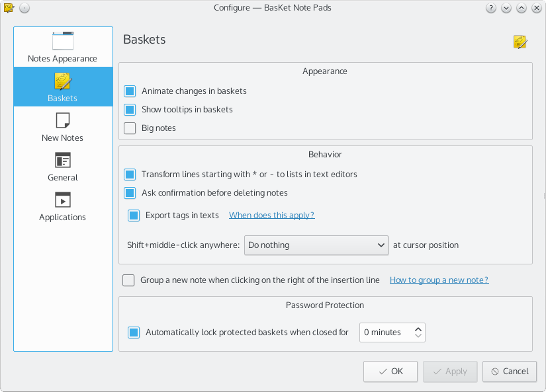546x392 pixels.
Task: Switch to the Applications tab label
Action: [x=62, y=217]
